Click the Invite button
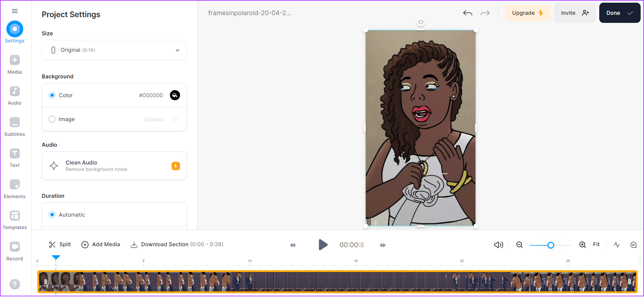Screen dimensions: 644x297 pos(575,13)
